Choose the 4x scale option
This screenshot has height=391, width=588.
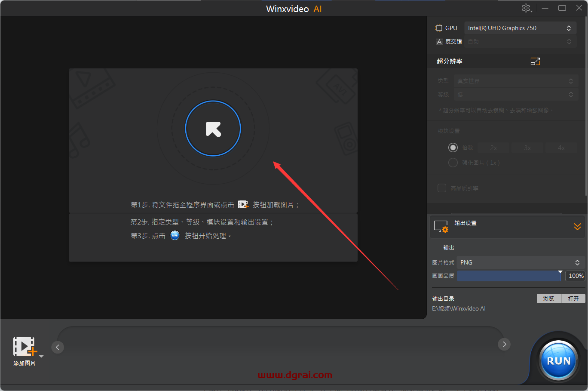[x=561, y=148]
